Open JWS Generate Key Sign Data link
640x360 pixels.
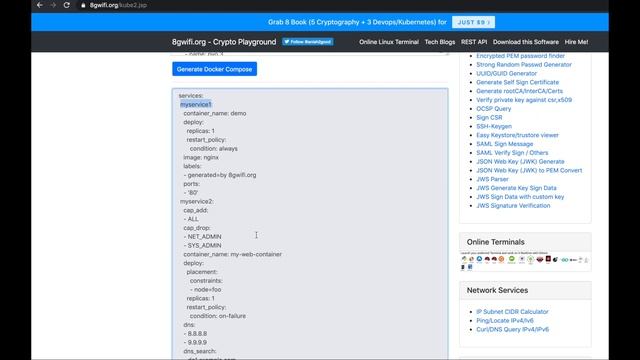click(516, 188)
